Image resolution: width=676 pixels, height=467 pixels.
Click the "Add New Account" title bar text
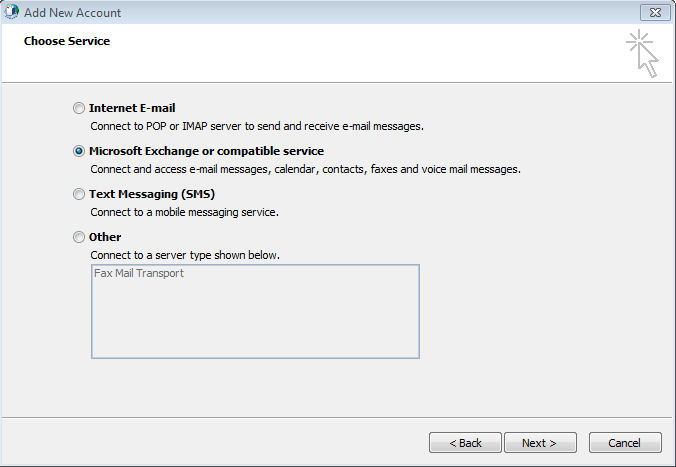coord(71,12)
